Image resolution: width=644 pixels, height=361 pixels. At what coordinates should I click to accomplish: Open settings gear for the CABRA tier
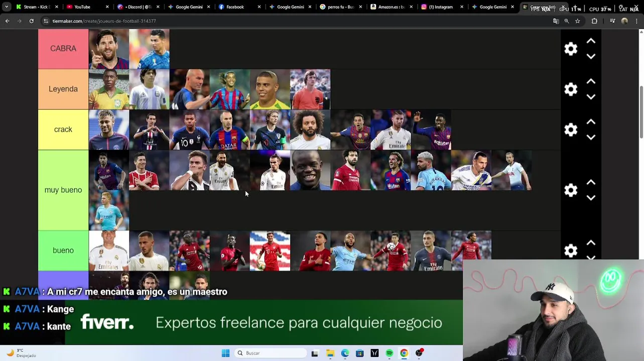[571, 49]
